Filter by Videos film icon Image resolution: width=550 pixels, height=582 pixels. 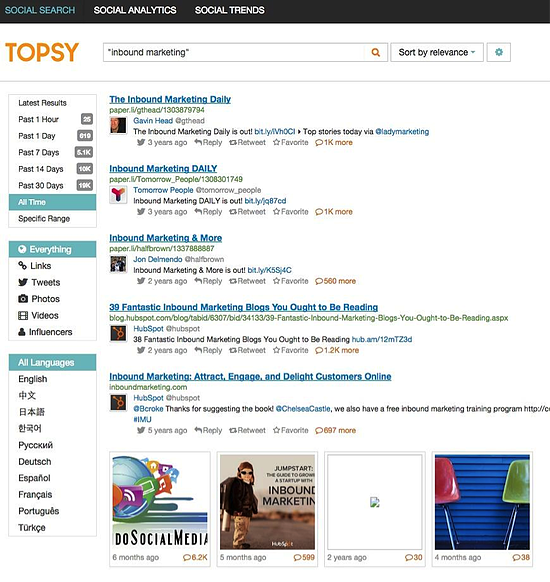pos(23,315)
